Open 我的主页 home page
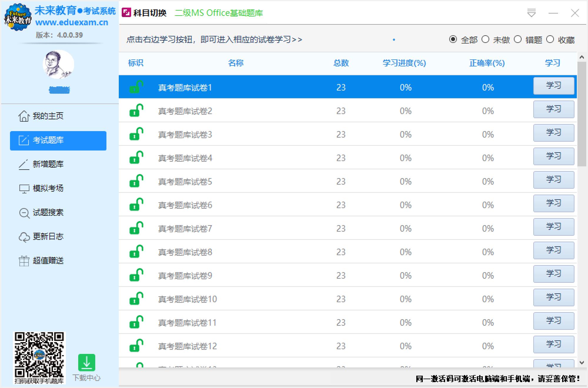This screenshot has width=588, height=388. pyautogui.click(x=49, y=116)
